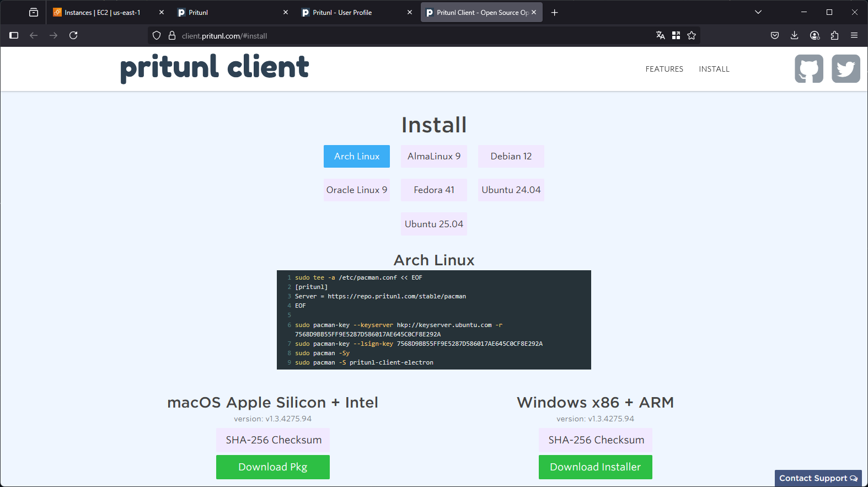Screen dimensions: 868x487
Task: Click the pritunl client logo
Action: point(215,67)
